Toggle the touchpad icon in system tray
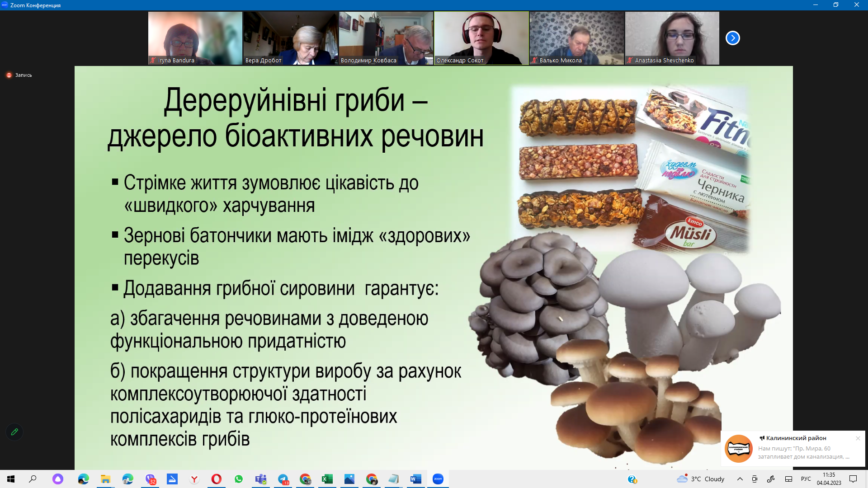The image size is (868, 488). [788, 479]
